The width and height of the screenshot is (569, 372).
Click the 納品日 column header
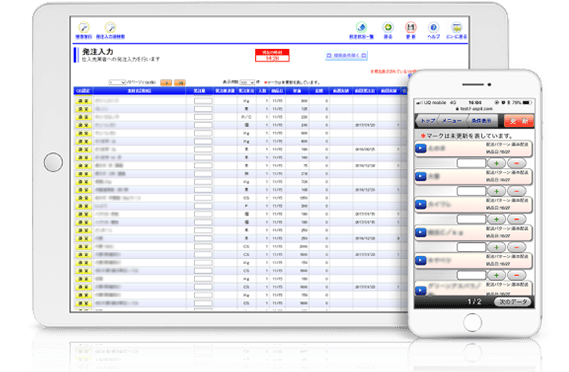(x=277, y=91)
